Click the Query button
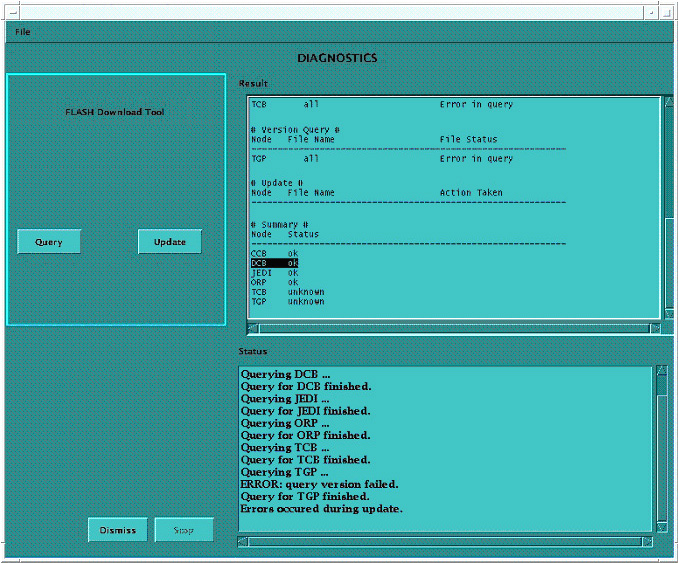The width and height of the screenshot is (678, 563). [49, 242]
